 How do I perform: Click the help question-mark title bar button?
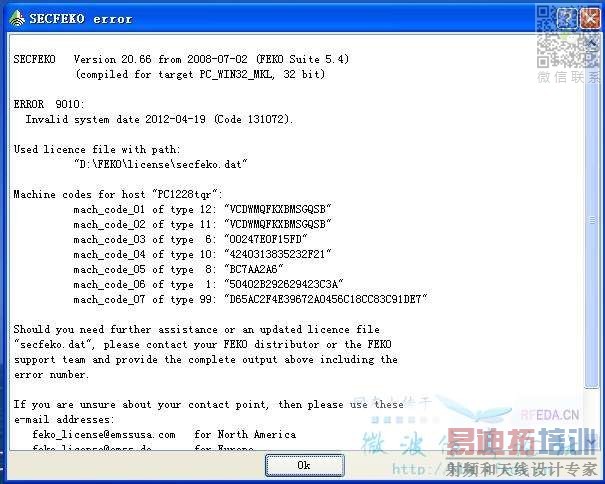point(567,18)
